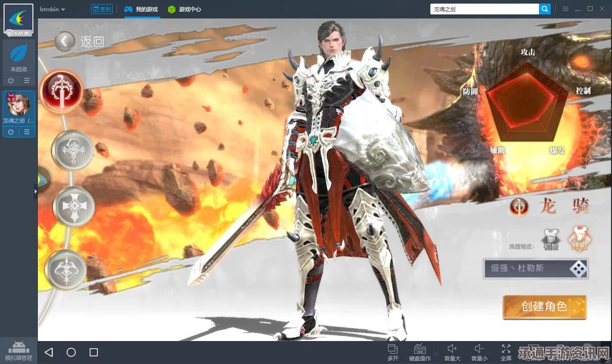This screenshot has height=364, width=612.
Task: Open 多开 multi-instance tool
Action: pyautogui.click(x=393, y=353)
